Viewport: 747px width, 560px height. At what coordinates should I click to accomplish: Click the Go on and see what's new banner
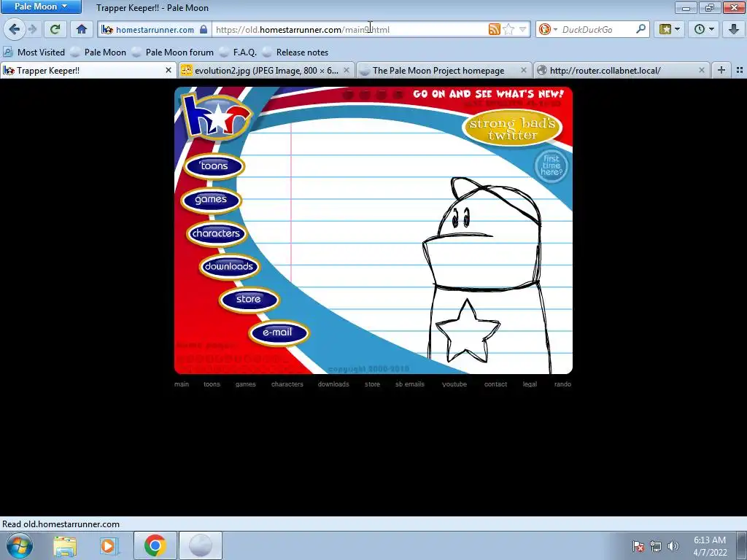(488, 94)
